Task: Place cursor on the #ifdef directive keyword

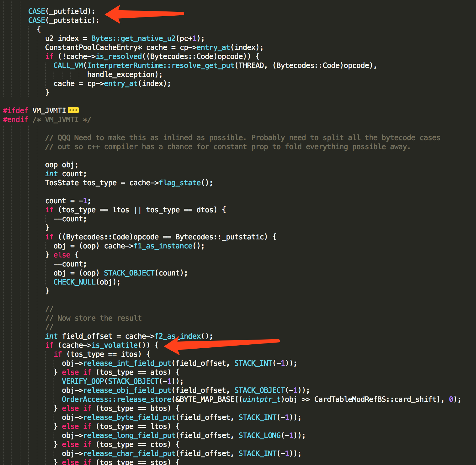Action: (x=15, y=111)
